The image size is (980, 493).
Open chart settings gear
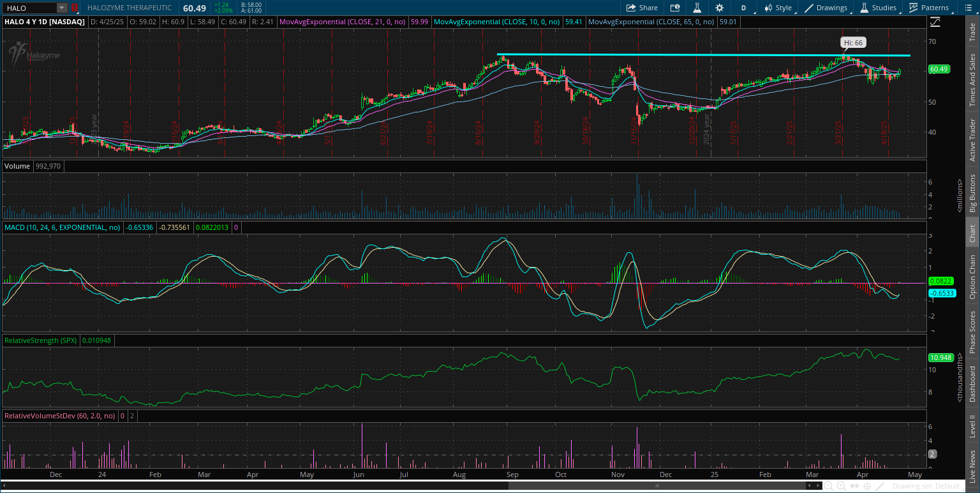(x=720, y=8)
